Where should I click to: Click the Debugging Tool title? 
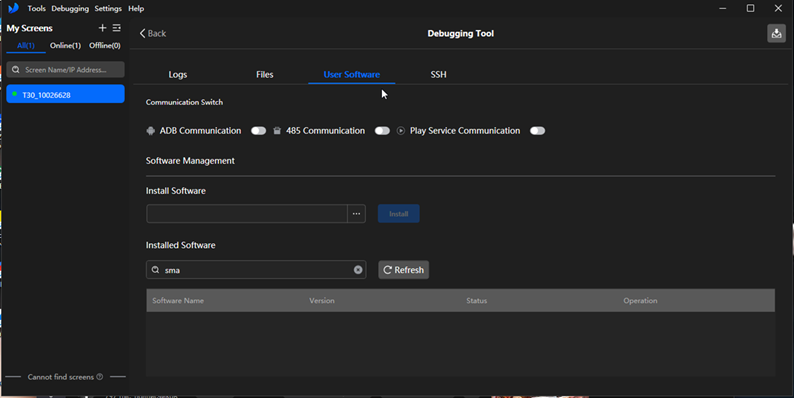coord(460,33)
